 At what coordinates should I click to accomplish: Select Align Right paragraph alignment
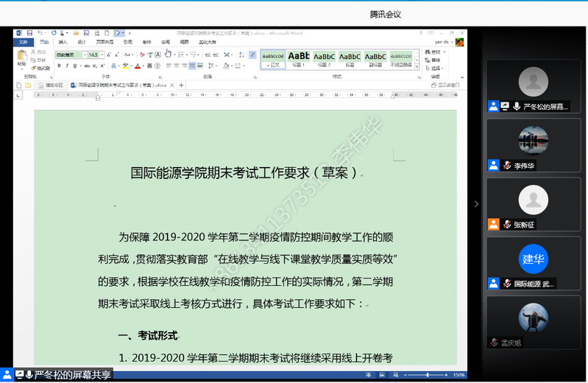coord(184,66)
